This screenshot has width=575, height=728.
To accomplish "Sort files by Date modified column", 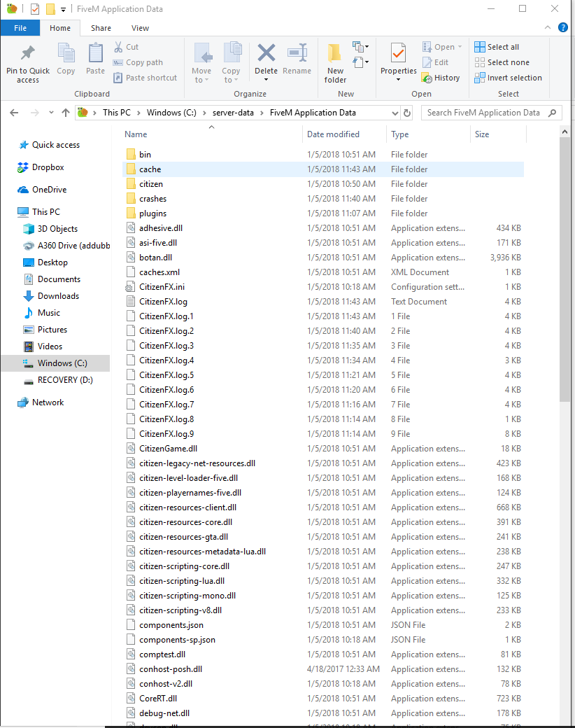I will click(344, 134).
